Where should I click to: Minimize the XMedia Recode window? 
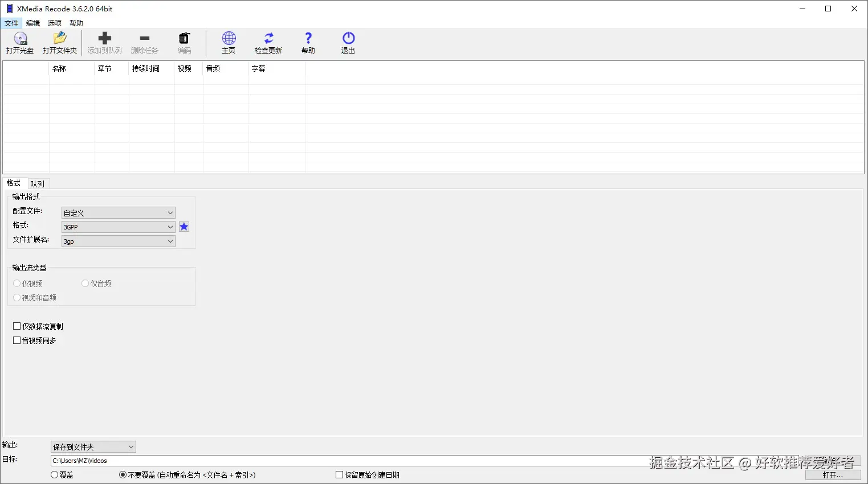click(802, 9)
